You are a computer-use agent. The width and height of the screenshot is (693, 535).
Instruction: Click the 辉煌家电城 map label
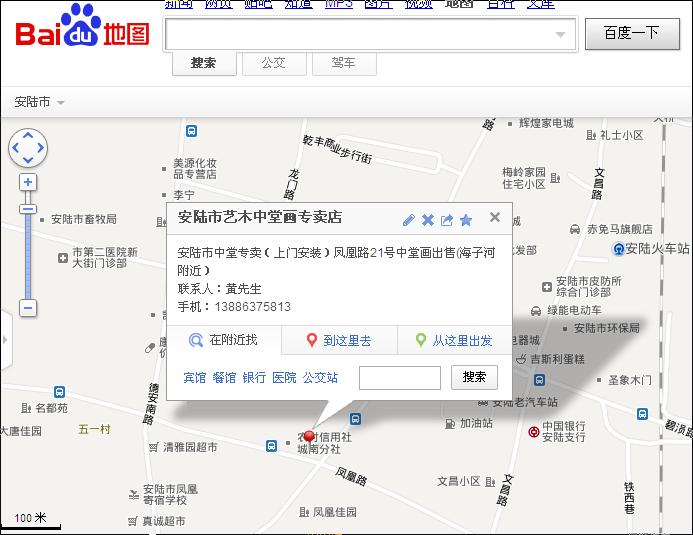[x=546, y=123]
